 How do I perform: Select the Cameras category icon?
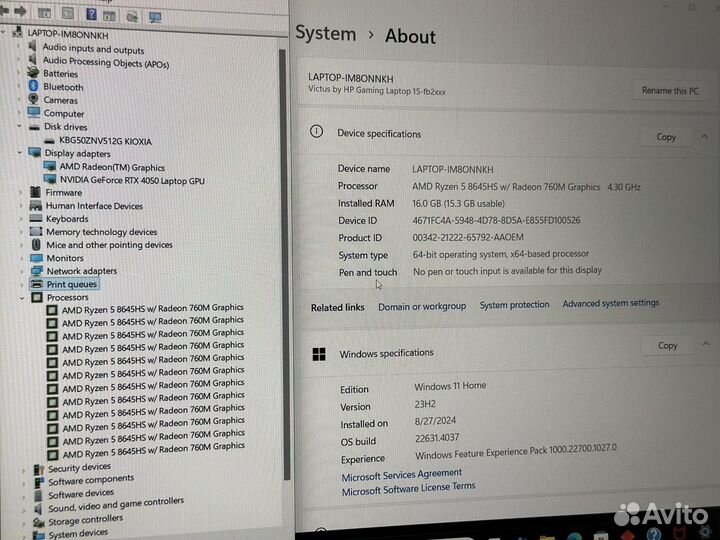pos(34,99)
